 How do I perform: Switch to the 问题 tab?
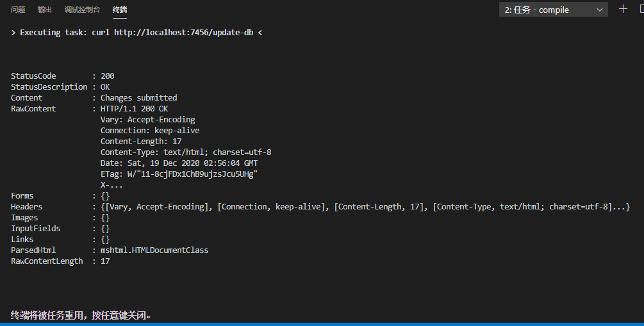click(18, 10)
